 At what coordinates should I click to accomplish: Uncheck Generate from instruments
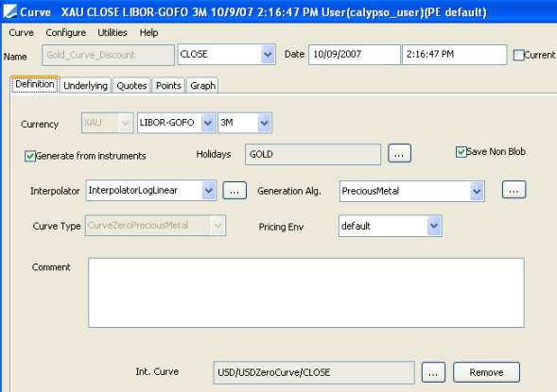(x=30, y=156)
